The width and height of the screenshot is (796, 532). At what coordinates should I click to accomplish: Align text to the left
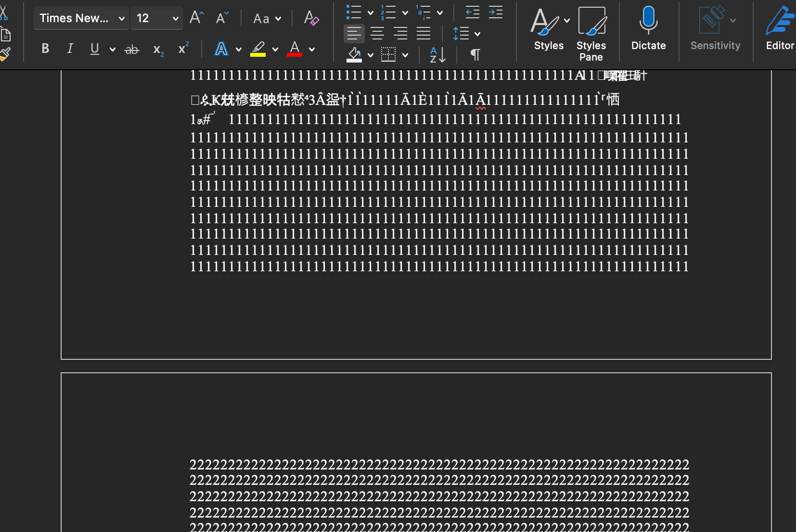coord(354,33)
